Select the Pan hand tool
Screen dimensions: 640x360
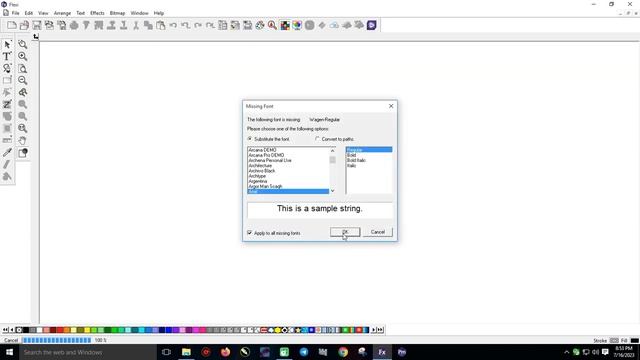pyautogui.click(x=22, y=141)
